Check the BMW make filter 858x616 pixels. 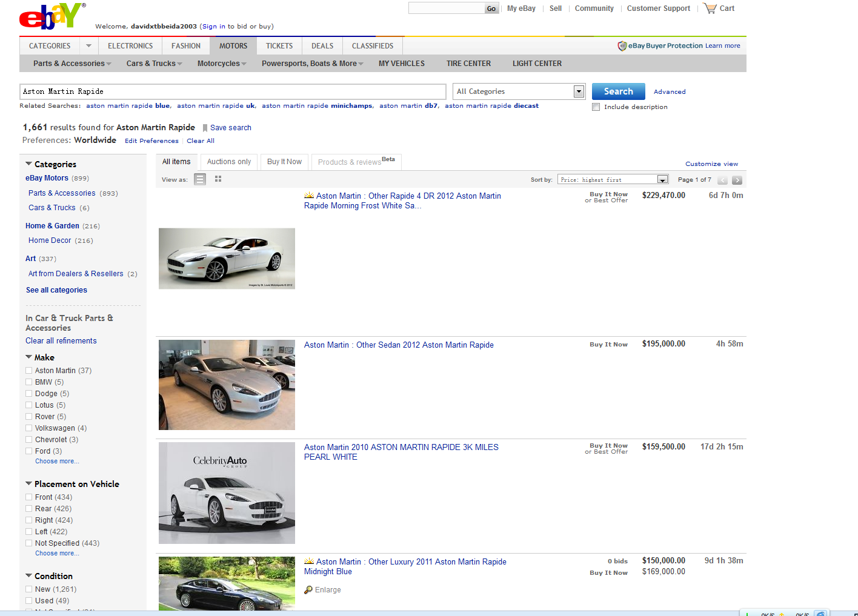(29, 382)
